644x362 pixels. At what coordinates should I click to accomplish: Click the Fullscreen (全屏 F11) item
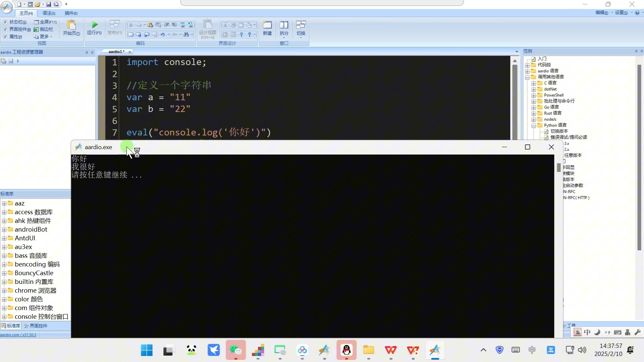(45, 22)
